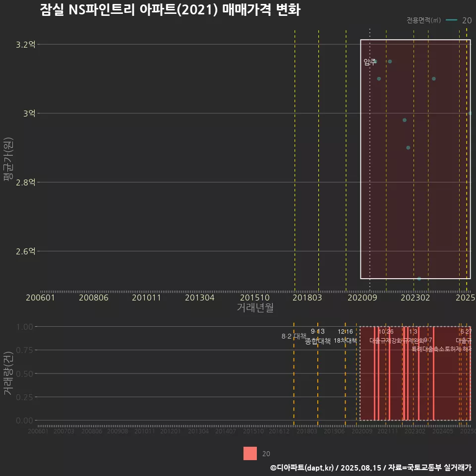Click the '201612' tick on the volume chart axis

[279, 431]
